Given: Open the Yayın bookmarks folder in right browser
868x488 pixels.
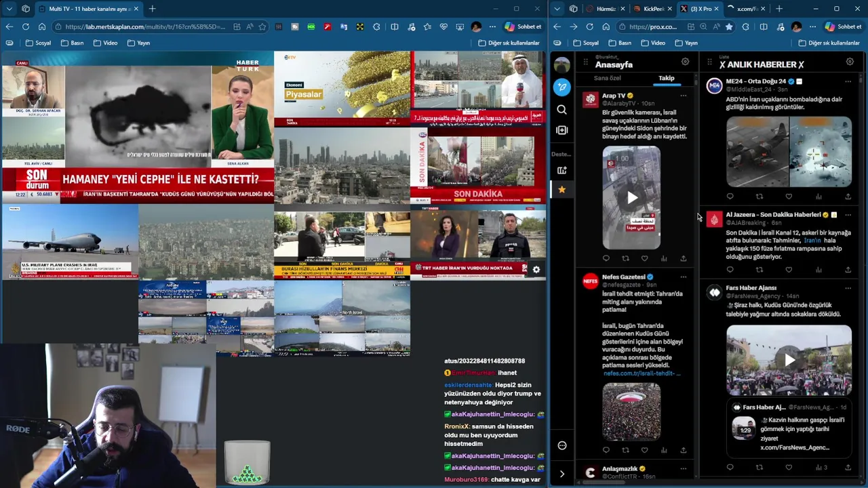Looking at the screenshot, I should tap(686, 43).
